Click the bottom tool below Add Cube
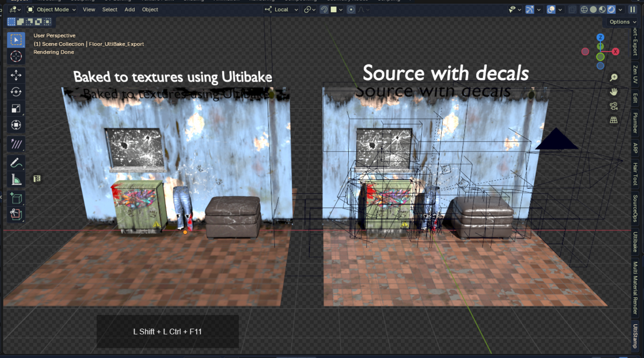 click(16, 215)
